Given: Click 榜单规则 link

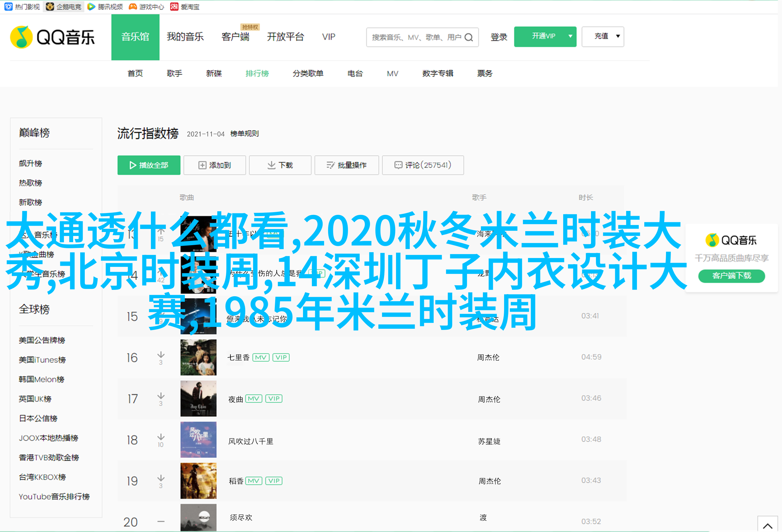Looking at the screenshot, I should (244, 133).
